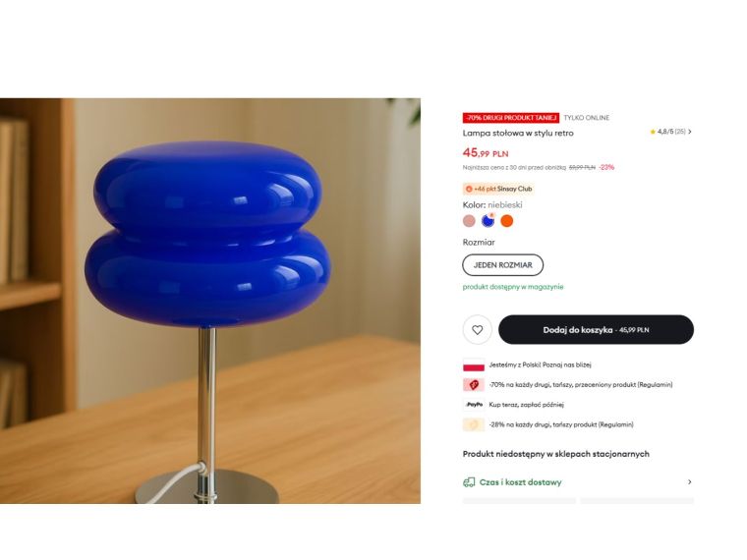The height and width of the screenshot is (560, 747).
Task: Click the orange Sinsay Club points coin icon
Action: coord(469,189)
